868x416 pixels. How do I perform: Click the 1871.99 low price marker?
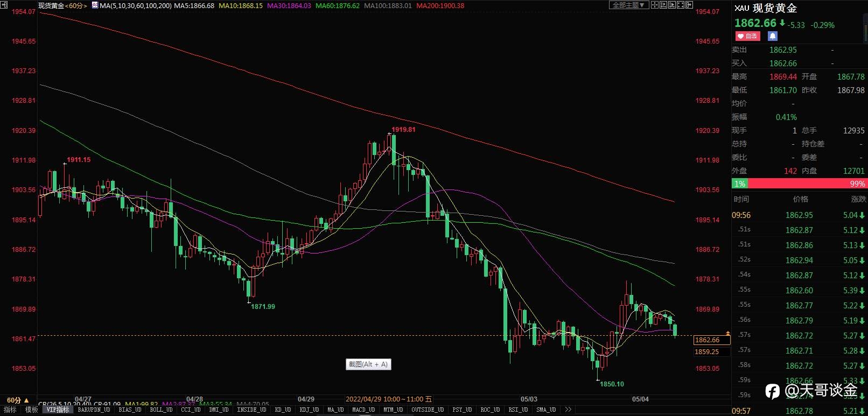point(263,307)
